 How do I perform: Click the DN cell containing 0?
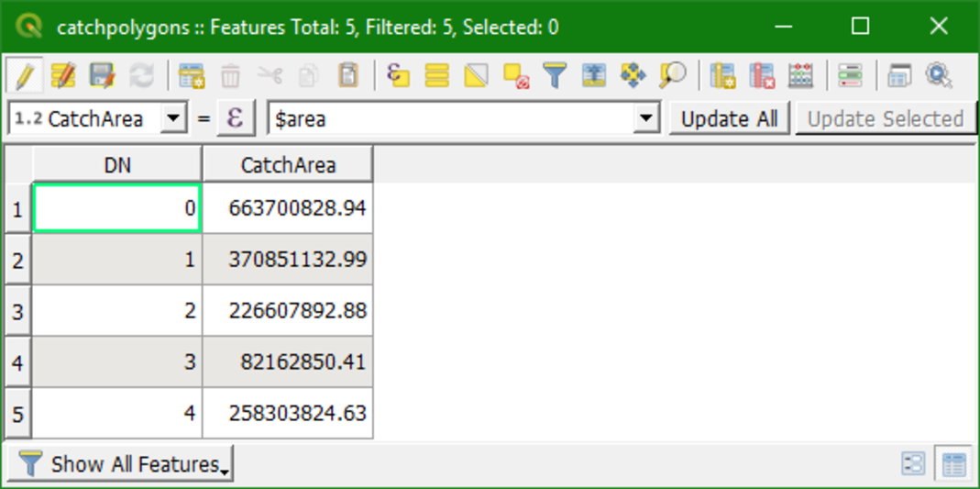116,208
